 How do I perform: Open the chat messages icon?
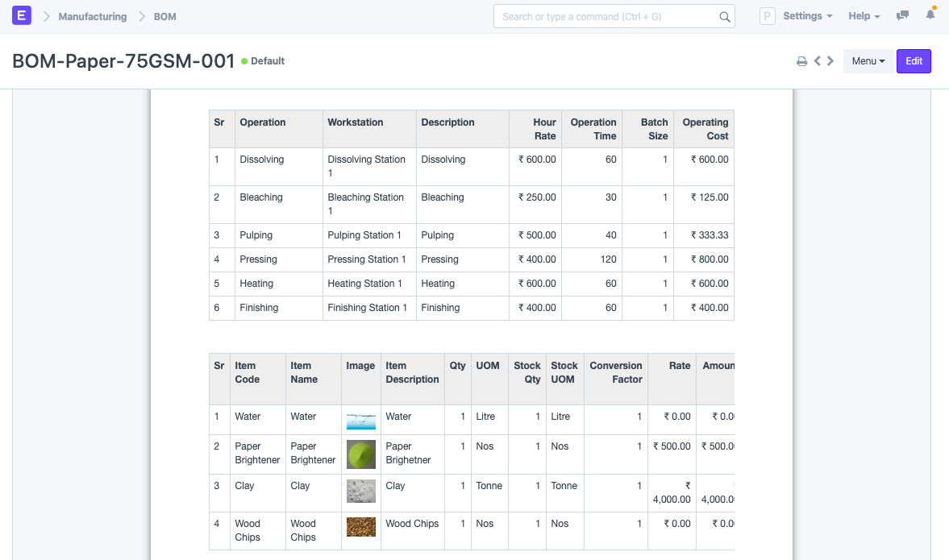tap(903, 16)
